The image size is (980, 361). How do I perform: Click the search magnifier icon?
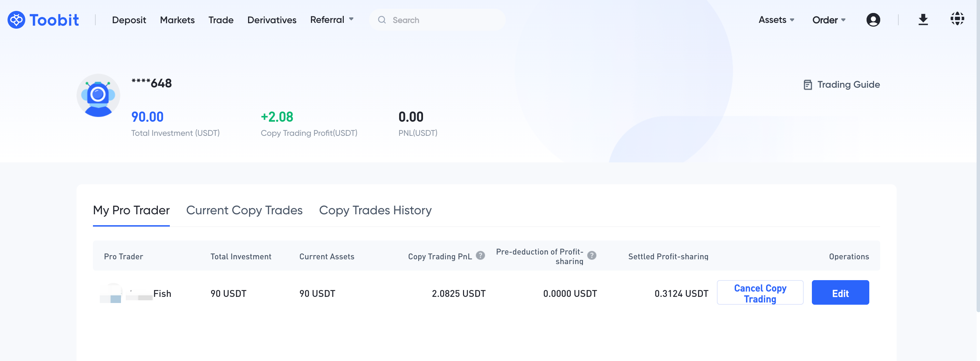(x=382, y=20)
